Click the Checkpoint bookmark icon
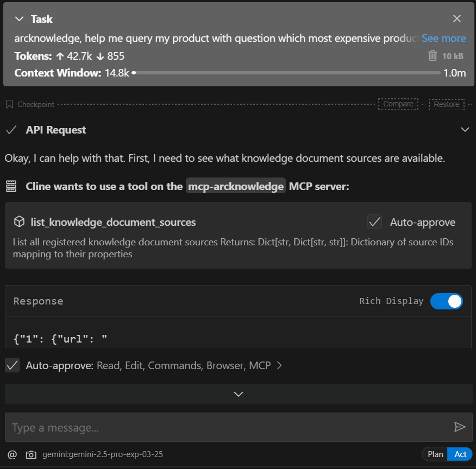The image size is (476, 469). [9, 104]
